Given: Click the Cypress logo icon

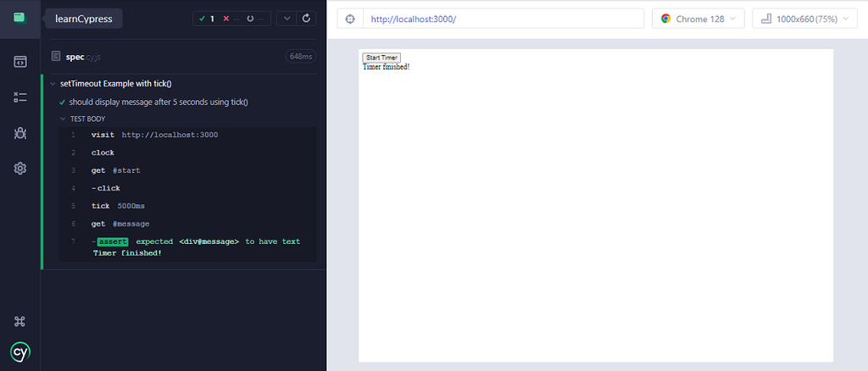Looking at the screenshot, I should (20, 352).
